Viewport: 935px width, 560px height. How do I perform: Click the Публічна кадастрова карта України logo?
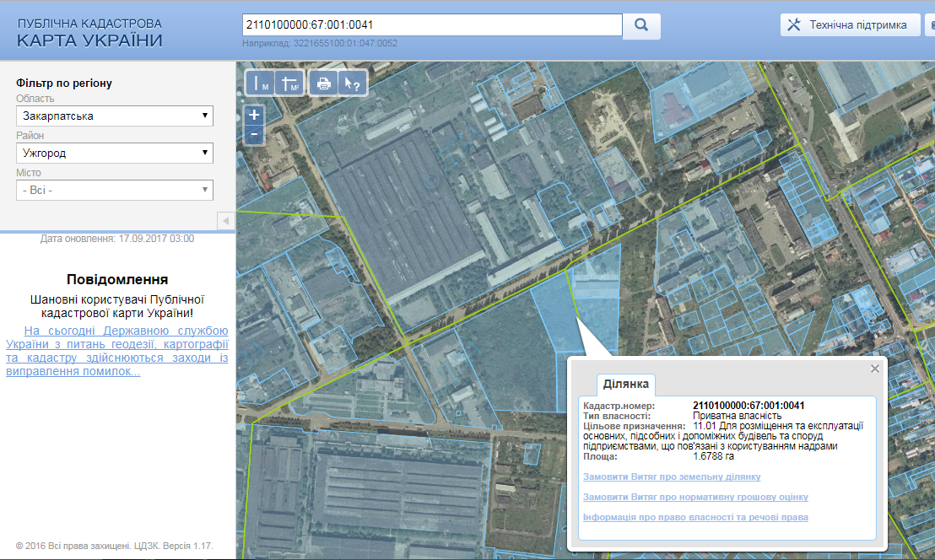(89, 32)
